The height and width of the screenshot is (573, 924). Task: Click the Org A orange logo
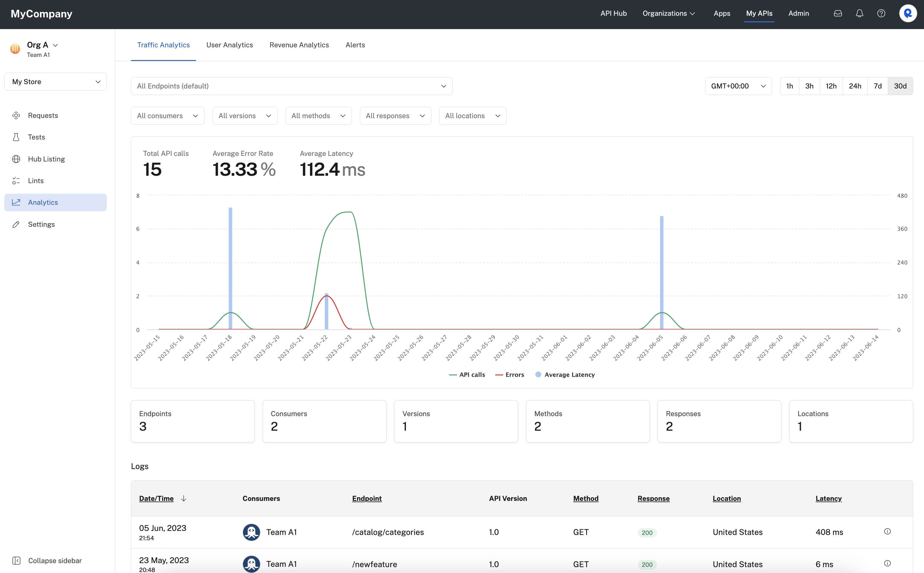click(15, 49)
